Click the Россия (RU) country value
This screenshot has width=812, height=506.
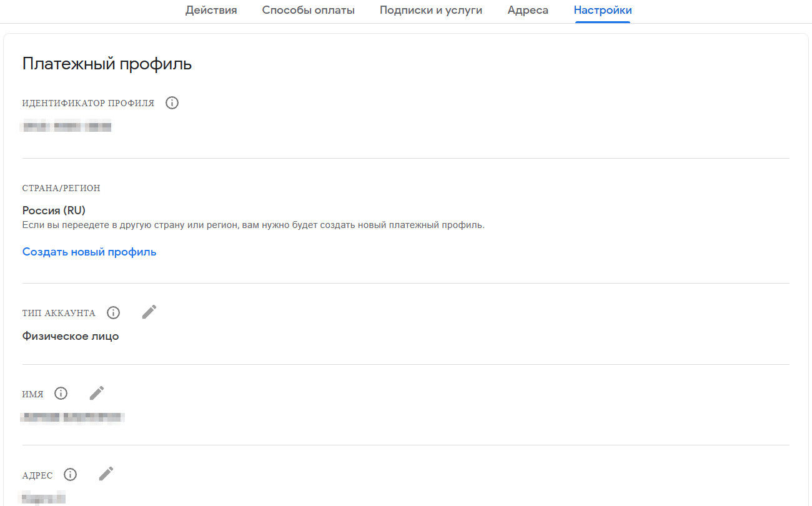pos(54,211)
